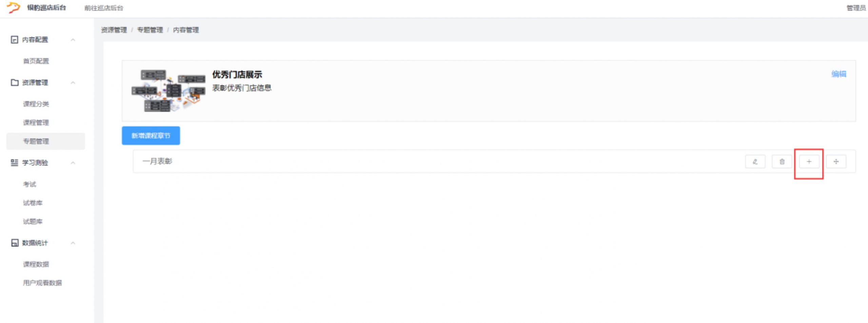Screen dimensions: 868x323
Task: Click the plus icon in 一月表彰 row
Action: point(809,161)
